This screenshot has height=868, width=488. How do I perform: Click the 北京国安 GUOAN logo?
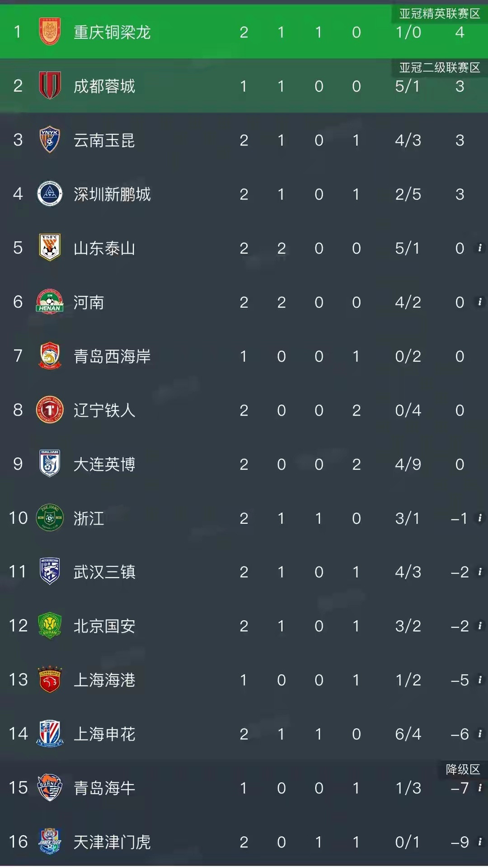pos(49,626)
